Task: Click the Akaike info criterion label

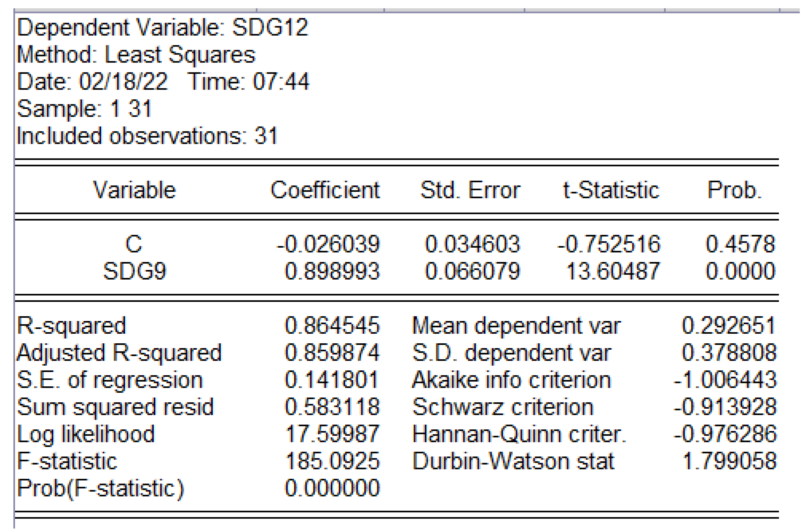Action: [x=511, y=380]
